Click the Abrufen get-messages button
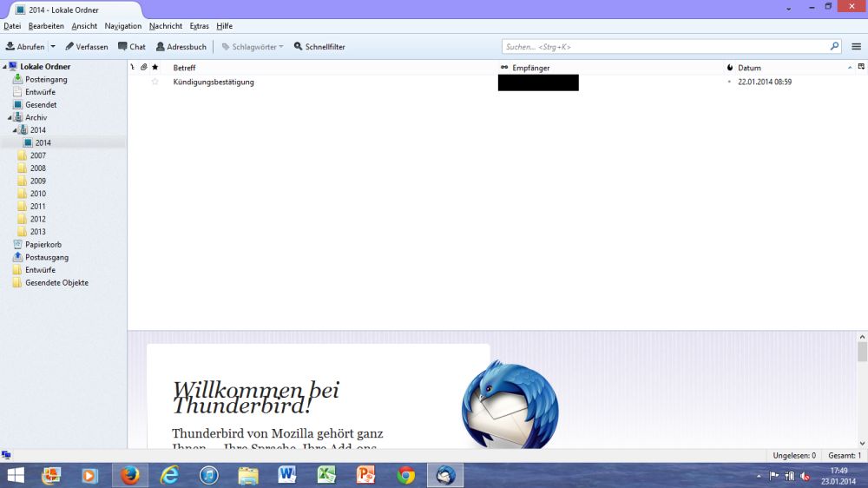The width and height of the screenshot is (868, 488). point(25,47)
